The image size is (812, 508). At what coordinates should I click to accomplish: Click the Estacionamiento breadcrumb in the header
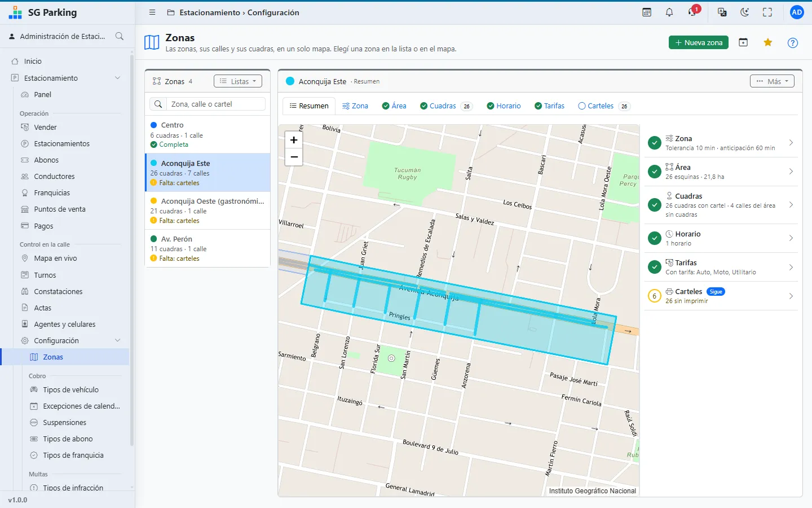(x=210, y=12)
